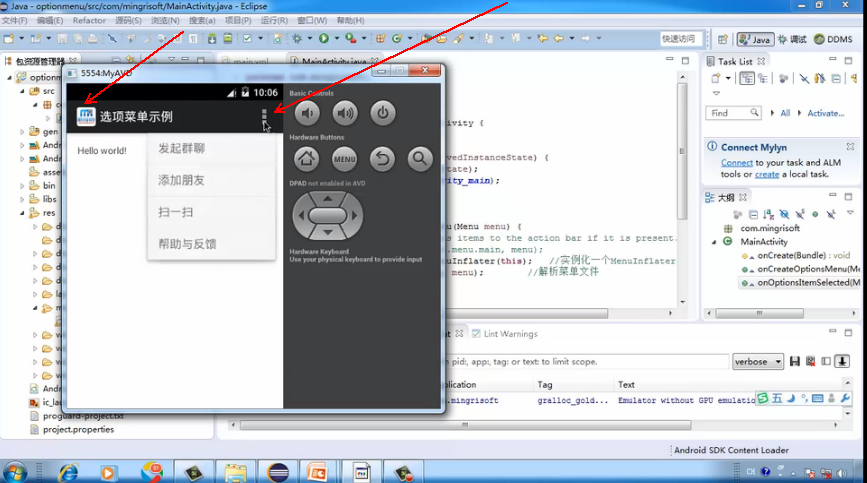This screenshot has width=867, height=483.
Task: Open the file explorer taskbar icon
Action: (x=236, y=472)
